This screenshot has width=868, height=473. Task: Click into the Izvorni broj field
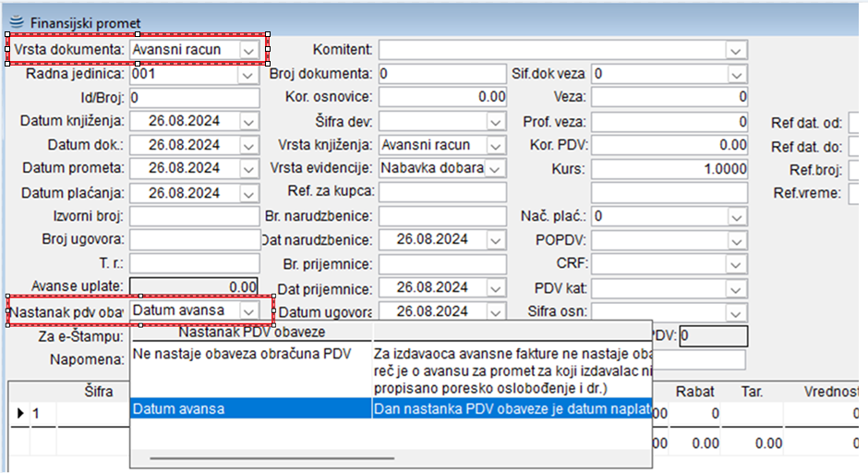click(x=195, y=216)
